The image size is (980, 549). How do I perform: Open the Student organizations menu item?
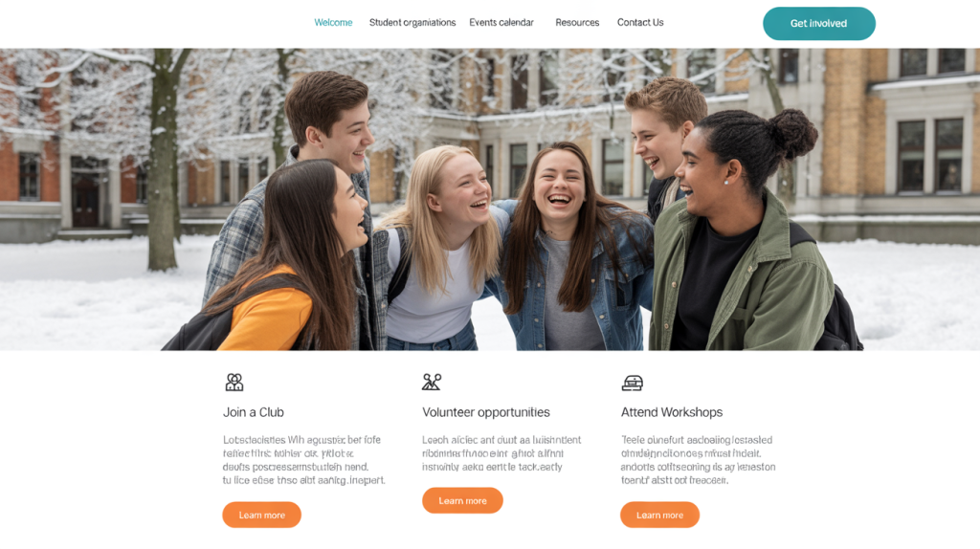click(412, 23)
